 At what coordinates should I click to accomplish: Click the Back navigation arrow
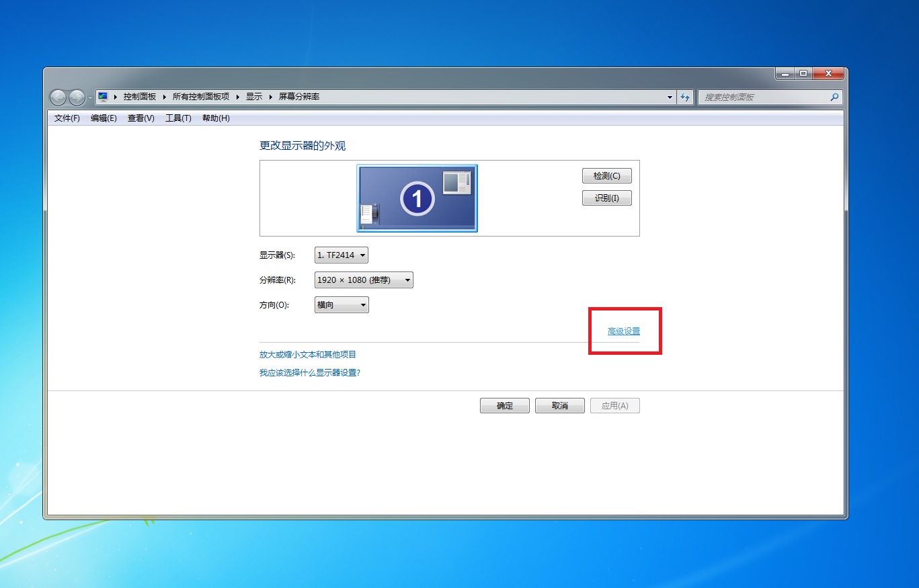(x=58, y=97)
